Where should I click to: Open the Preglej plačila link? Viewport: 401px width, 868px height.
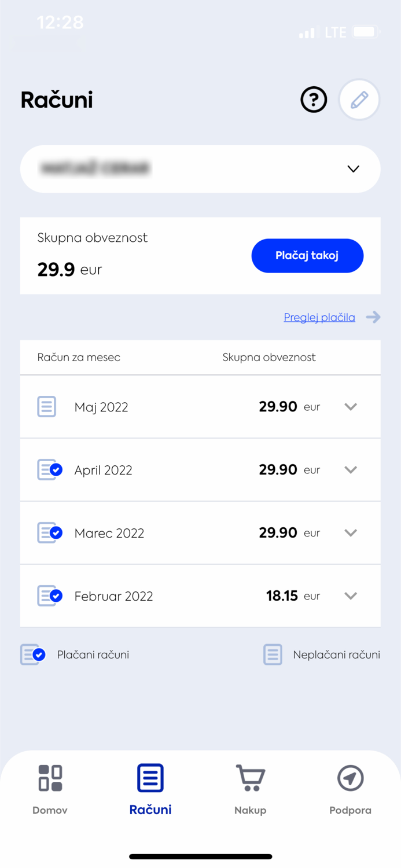click(319, 317)
